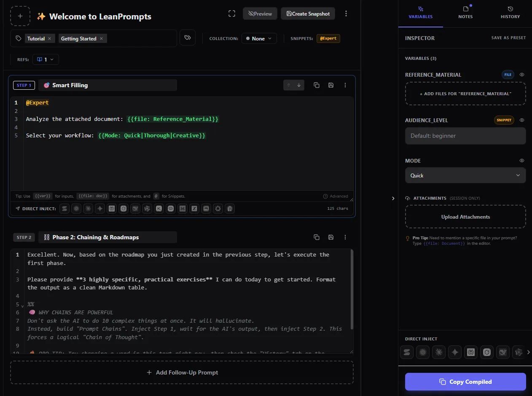Click Add Follow-Up Prompt
The height and width of the screenshot is (396, 532).
182,372
